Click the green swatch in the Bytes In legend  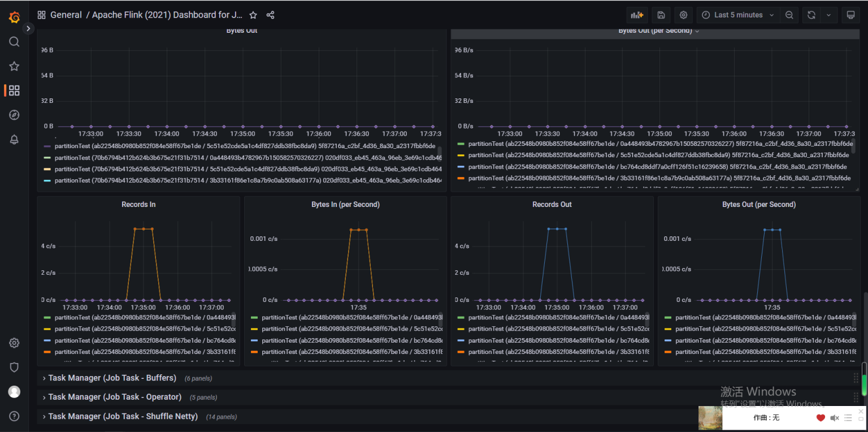(254, 318)
